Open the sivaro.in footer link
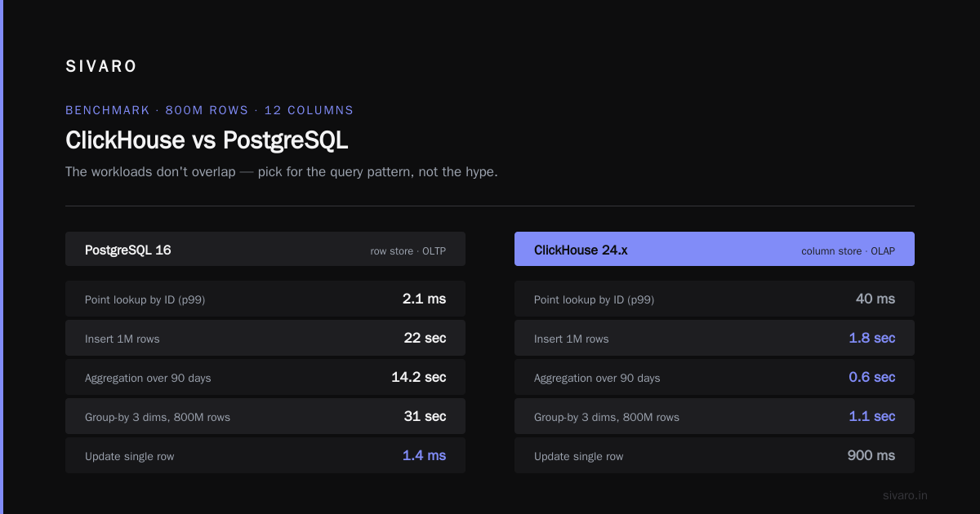Viewport: 980px width, 514px height. pyautogui.click(x=906, y=495)
